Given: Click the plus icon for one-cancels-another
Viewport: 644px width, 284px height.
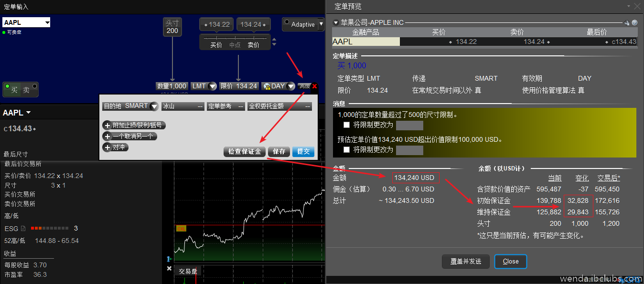Looking at the screenshot, I should [x=107, y=137].
